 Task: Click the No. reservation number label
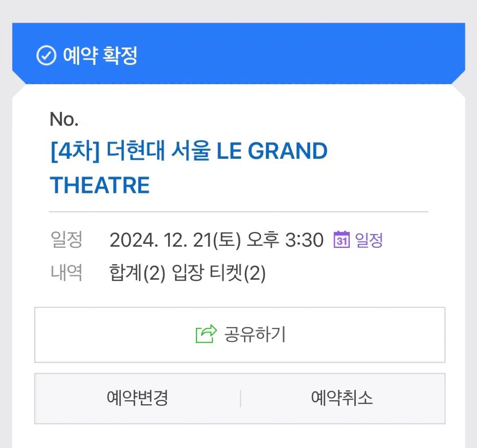(x=64, y=119)
